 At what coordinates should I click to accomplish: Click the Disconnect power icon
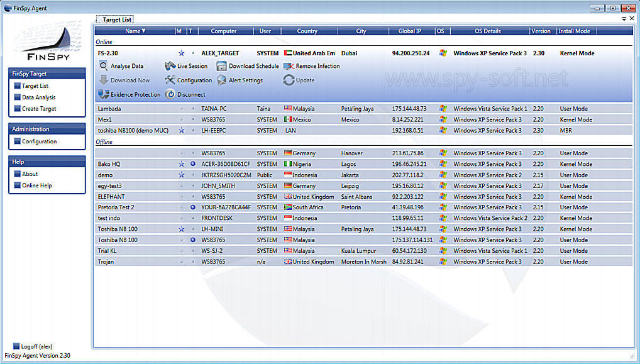(x=170, y=95)
